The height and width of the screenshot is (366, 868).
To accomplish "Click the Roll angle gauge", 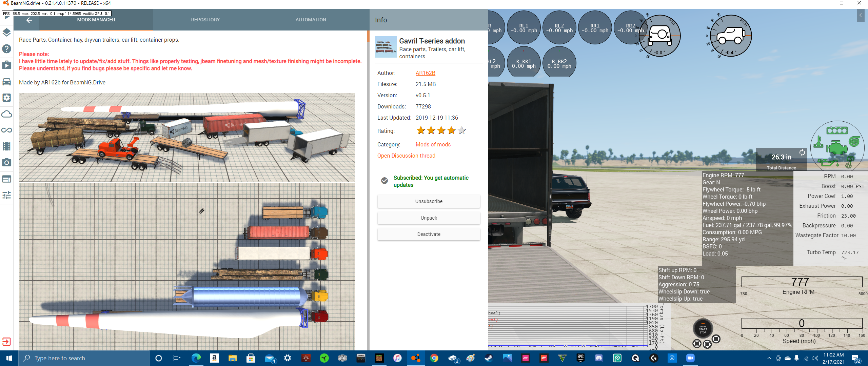I will pyautogui.click(x=659, y=36).
